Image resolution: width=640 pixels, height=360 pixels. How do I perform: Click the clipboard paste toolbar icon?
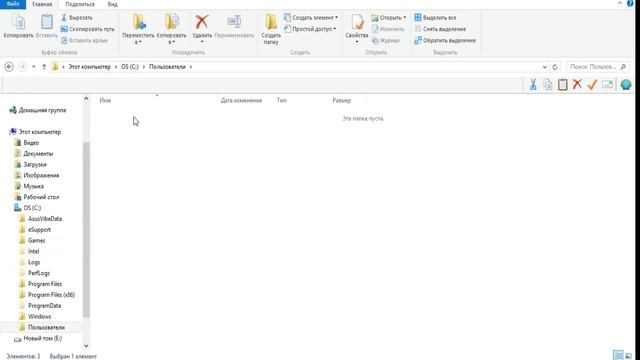point(562,84)
